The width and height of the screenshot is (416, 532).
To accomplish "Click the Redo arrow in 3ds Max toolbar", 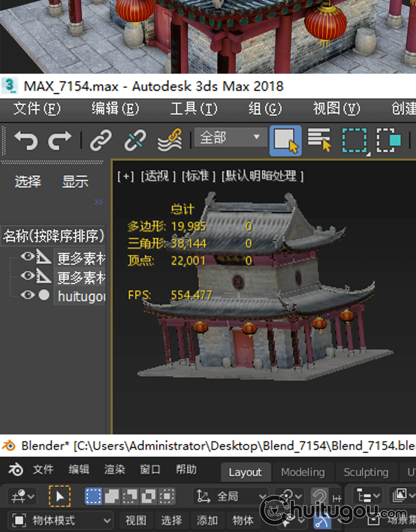I will 60,140.
